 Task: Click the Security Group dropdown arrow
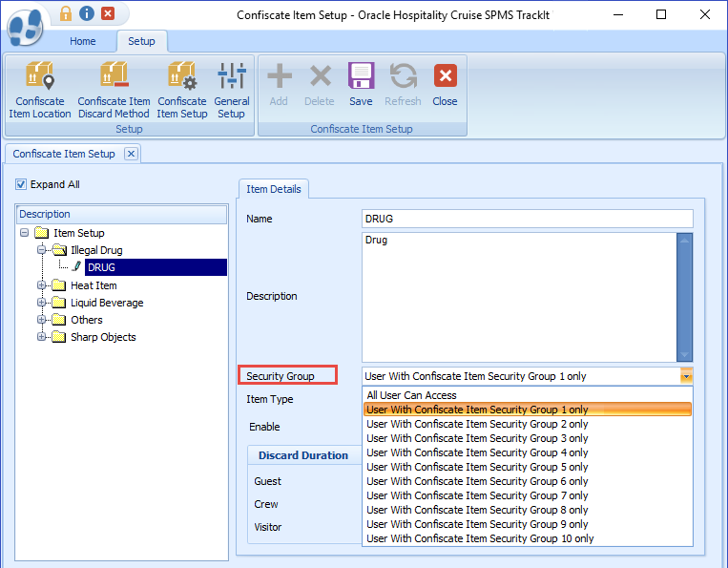coord(686,376)
